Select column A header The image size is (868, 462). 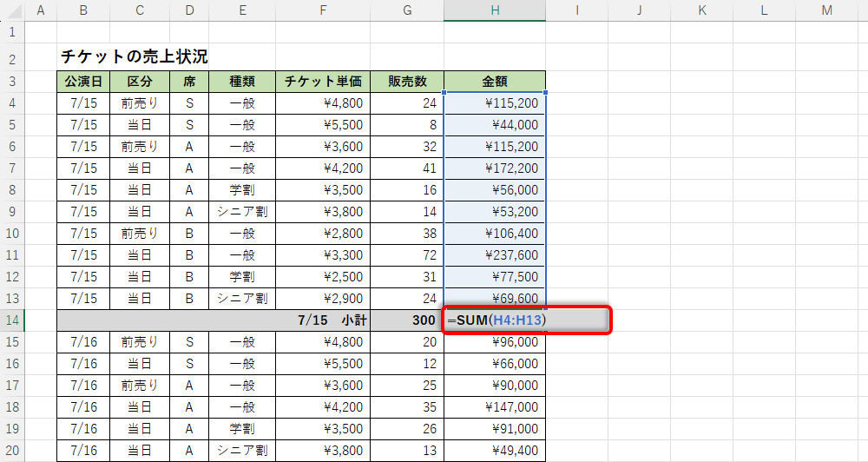[x=41, y=10]
